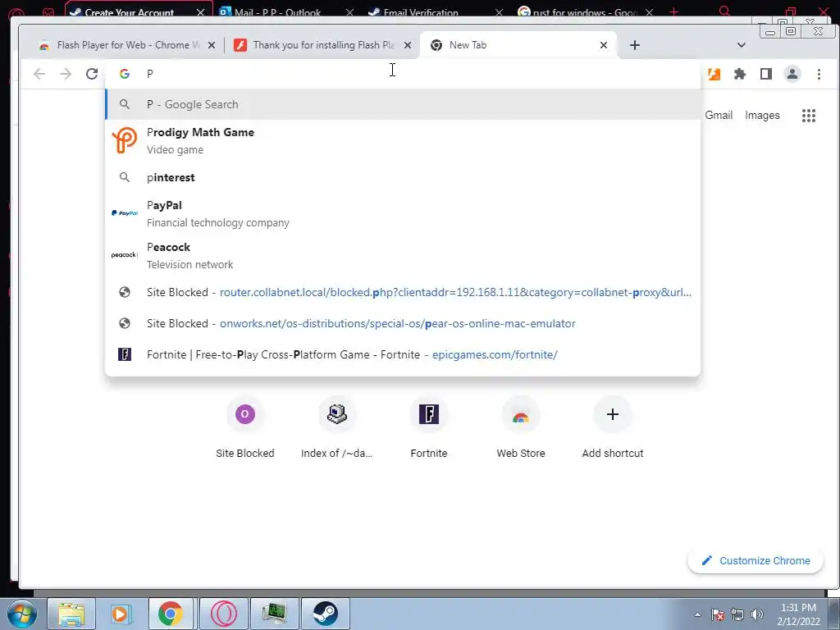Open router.collabnet.local Site Blocked suggestion
Viewport: 840px width, 630px height.
pos(403,293)
